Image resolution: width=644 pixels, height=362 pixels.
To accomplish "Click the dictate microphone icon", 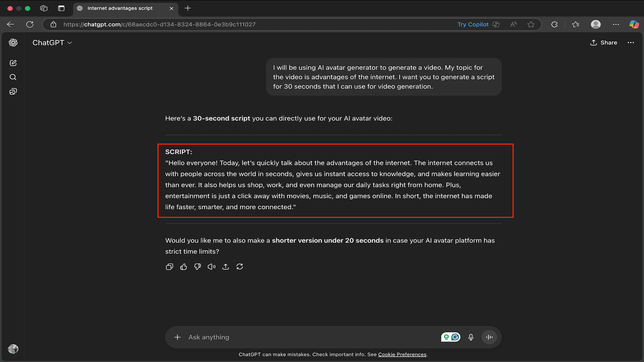I will (471, 337).
